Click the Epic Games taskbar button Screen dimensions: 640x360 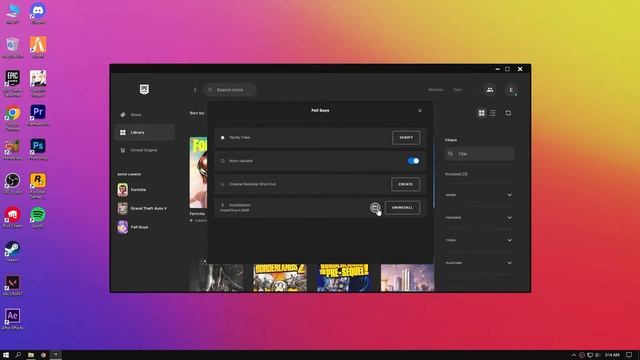pyautogui.click(x=56, y=355)
